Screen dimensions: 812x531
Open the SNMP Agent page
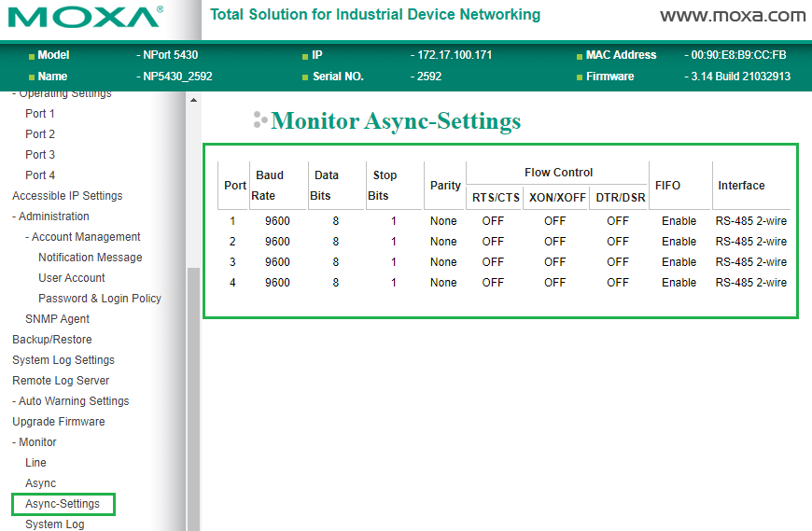(57, 319)
